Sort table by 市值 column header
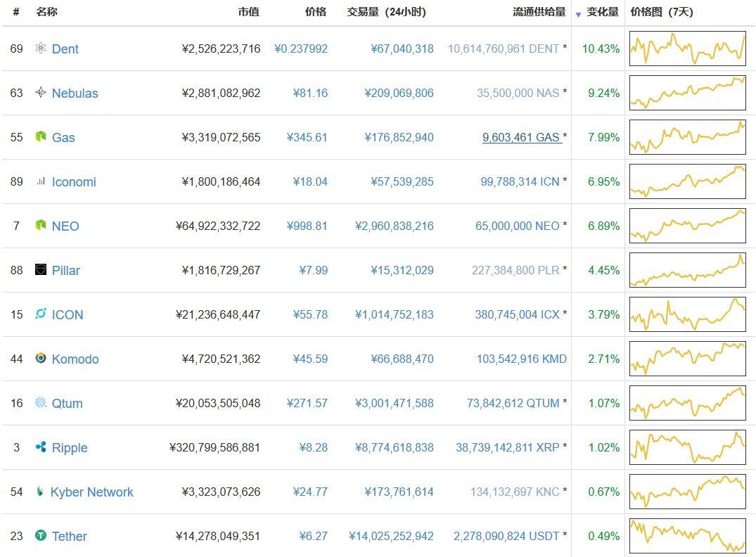 coord(249,11)
